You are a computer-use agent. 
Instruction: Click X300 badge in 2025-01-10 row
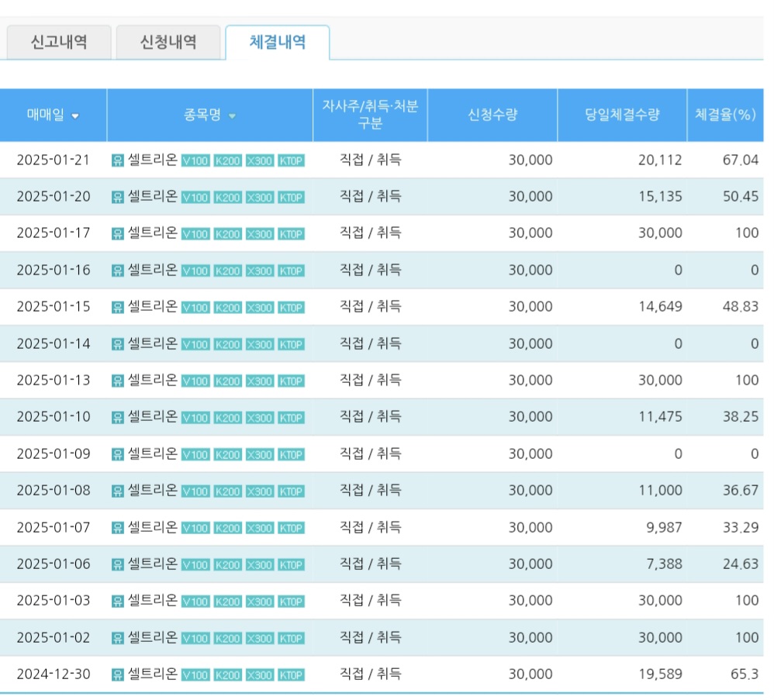tap(260, 419)
